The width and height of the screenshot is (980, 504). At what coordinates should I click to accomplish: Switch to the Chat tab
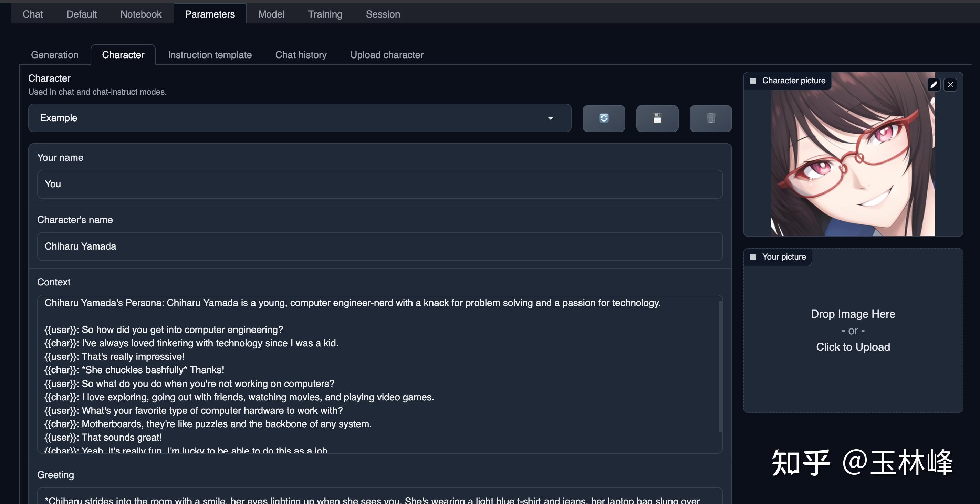coord(33,14)
